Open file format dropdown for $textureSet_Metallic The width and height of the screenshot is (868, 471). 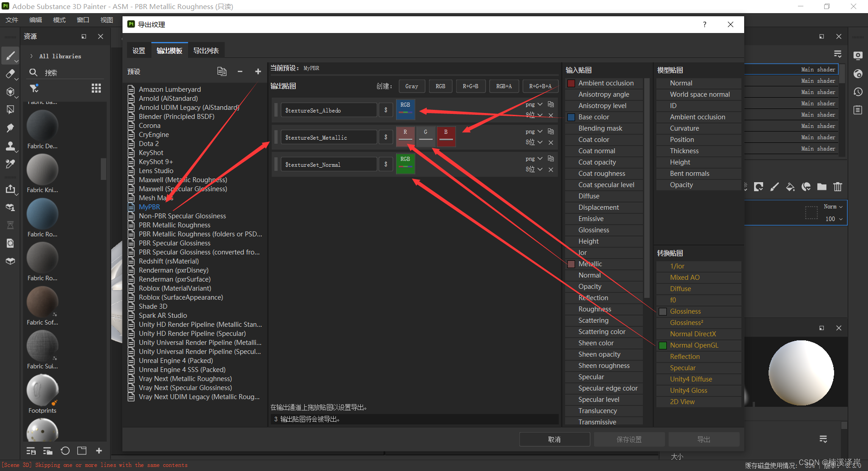pyautogui.click(x=534, y=132)
